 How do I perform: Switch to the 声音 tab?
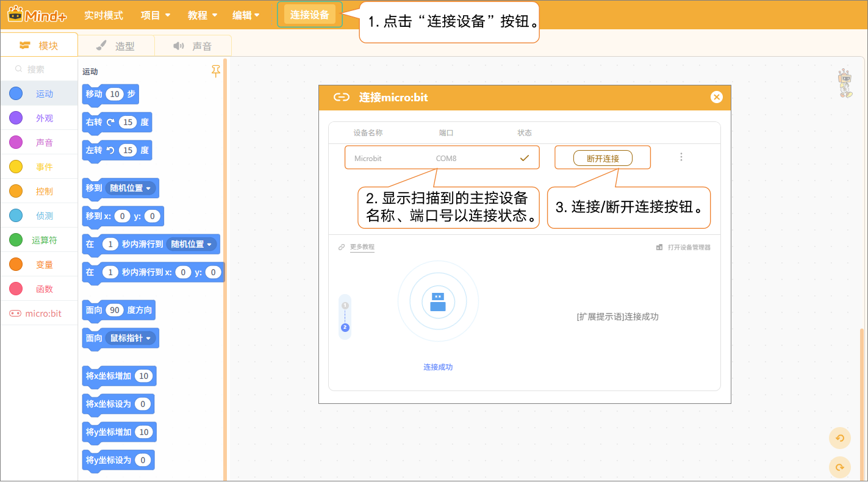193,46
